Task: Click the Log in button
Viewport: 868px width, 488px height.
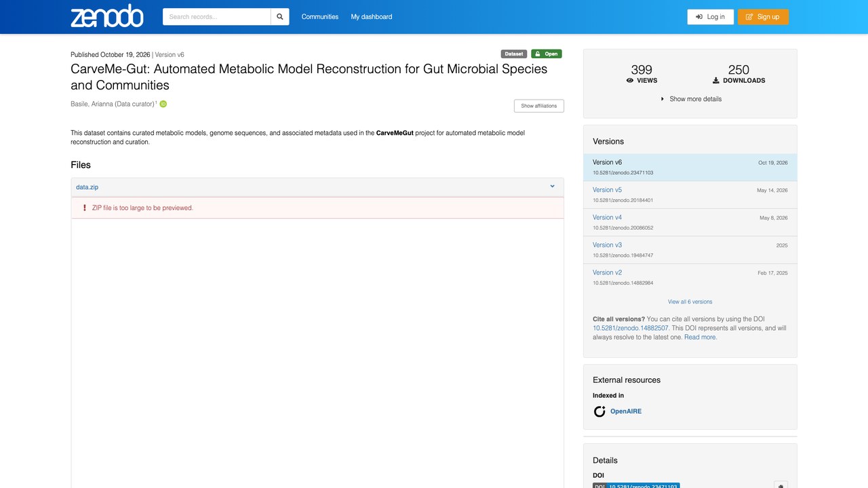Action: click(710, 17)
